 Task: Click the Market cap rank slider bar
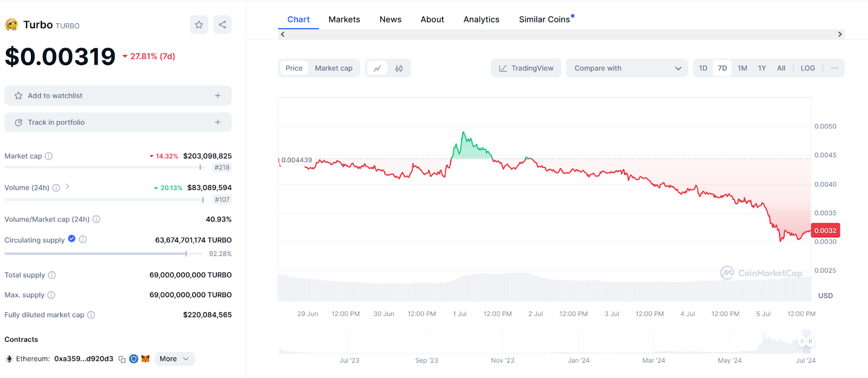104,167
